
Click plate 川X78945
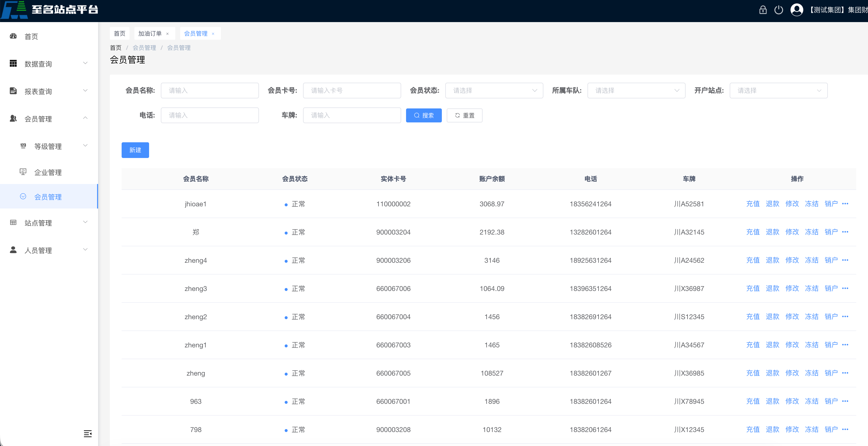(x=689, y=402)
